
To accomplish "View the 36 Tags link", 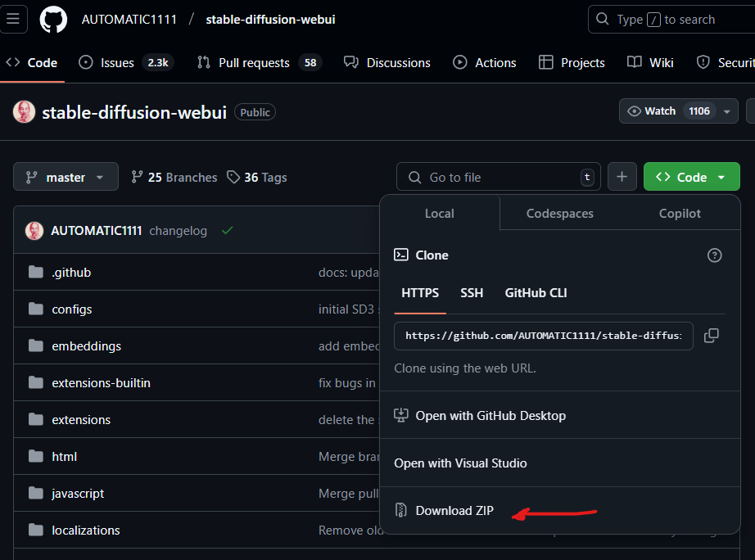I will coord(257,177).
